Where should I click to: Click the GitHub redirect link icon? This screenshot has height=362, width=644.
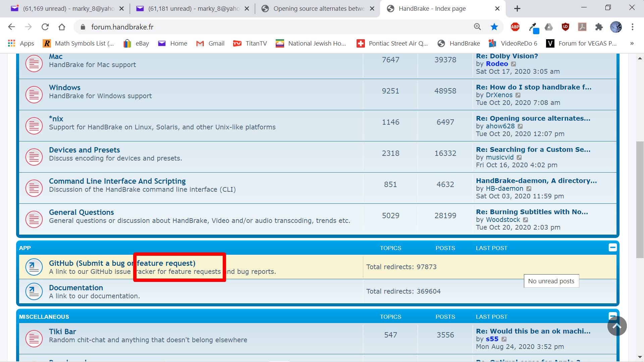point(34,267)
